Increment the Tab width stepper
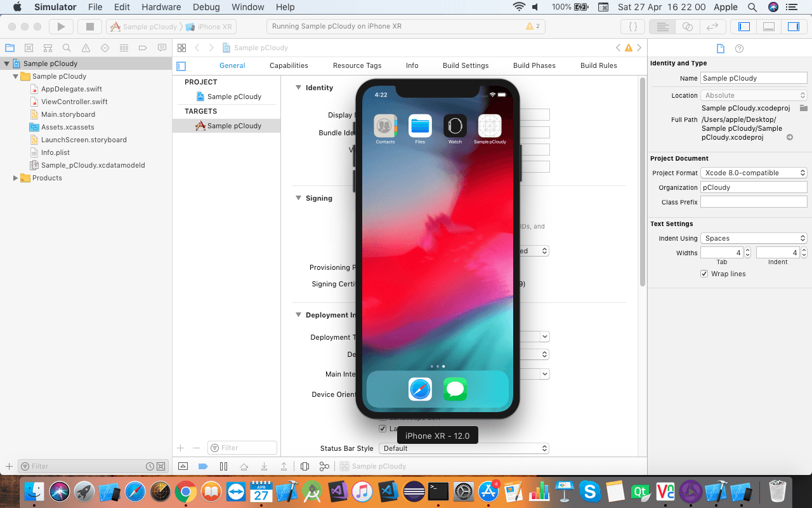The height and width of the screenshot is (508, 812). pos(747,250)
